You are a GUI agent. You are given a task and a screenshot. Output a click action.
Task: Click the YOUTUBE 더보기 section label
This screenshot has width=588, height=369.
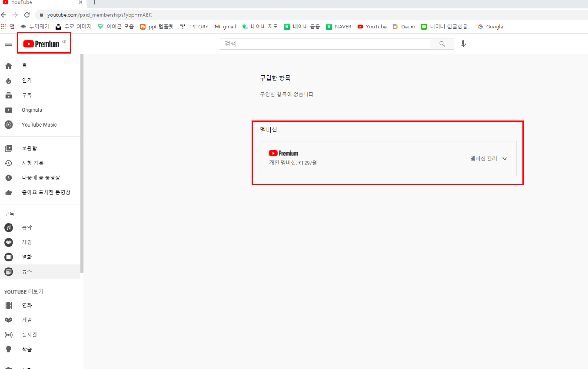click(x=24, y=292)
